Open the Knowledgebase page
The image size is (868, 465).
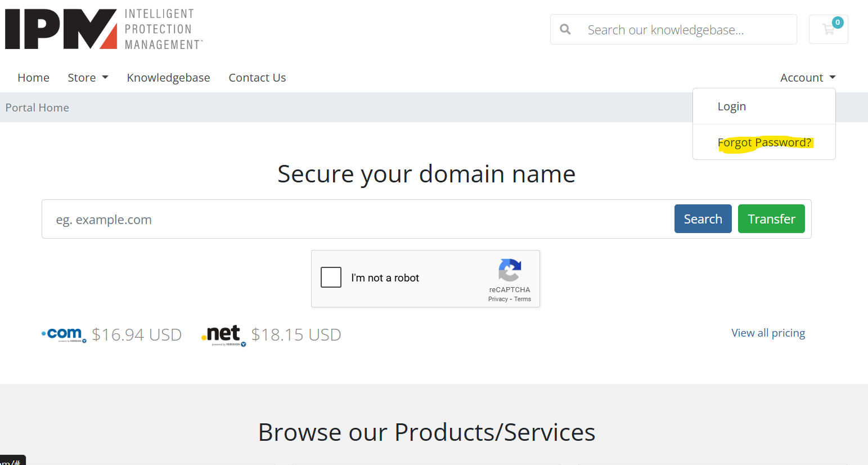pos(168,78)
